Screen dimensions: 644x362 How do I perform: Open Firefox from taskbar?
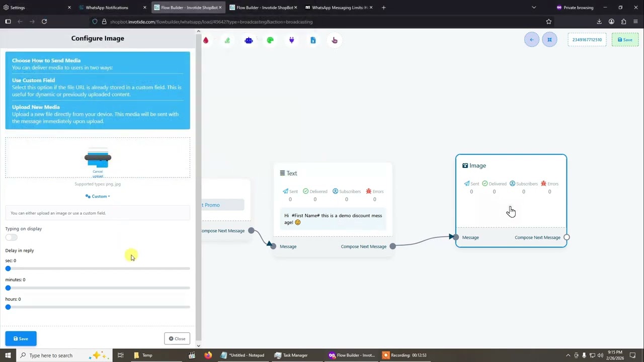point(208,355)
